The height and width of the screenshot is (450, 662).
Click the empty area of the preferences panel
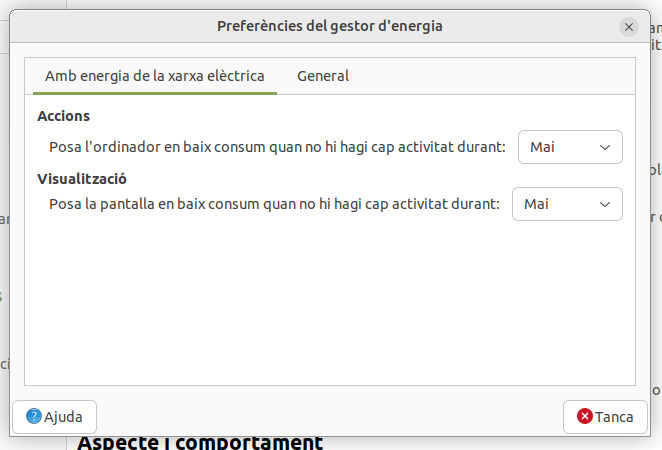pyautogui.click(x=330, y=300)
